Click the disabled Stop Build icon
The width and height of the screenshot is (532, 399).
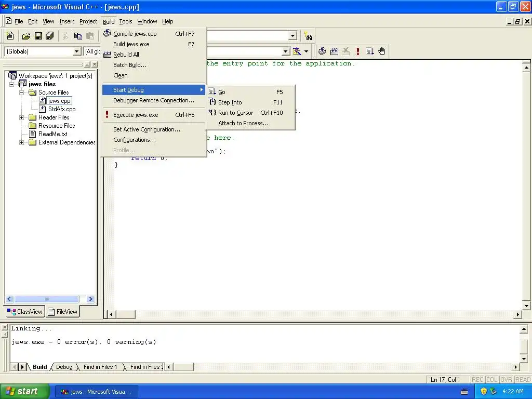[x=345, y=51]
